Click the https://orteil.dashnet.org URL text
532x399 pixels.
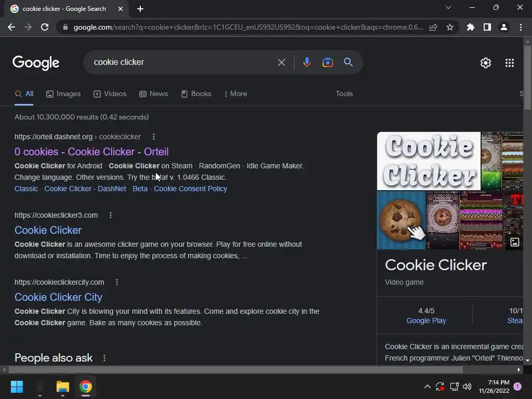click(x=54, y=137)
